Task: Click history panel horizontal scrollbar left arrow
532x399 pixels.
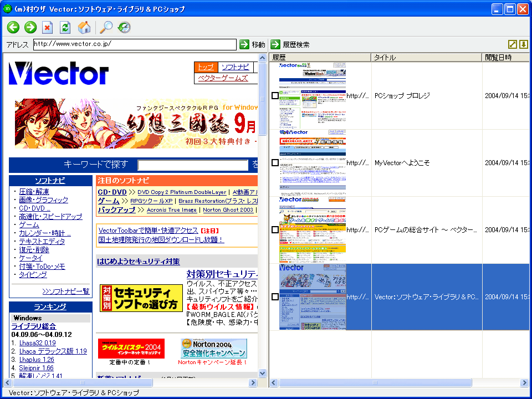Action: pos(274,383)
